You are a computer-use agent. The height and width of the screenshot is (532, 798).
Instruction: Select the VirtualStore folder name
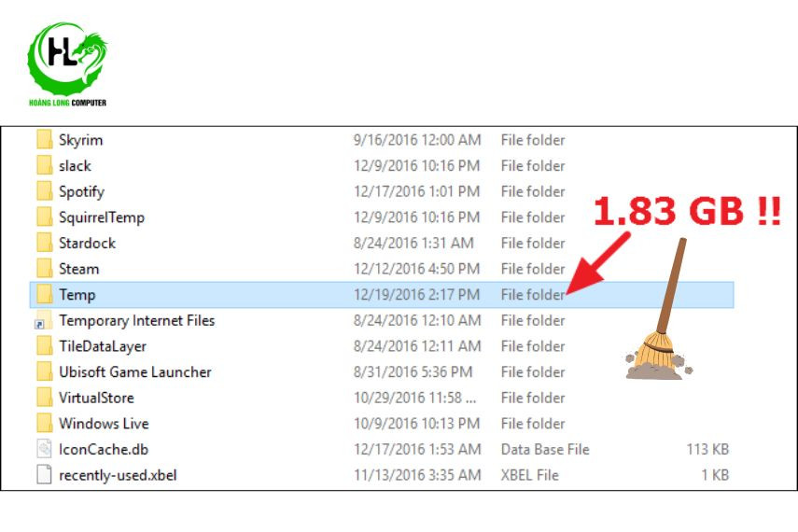pos(97,399)
